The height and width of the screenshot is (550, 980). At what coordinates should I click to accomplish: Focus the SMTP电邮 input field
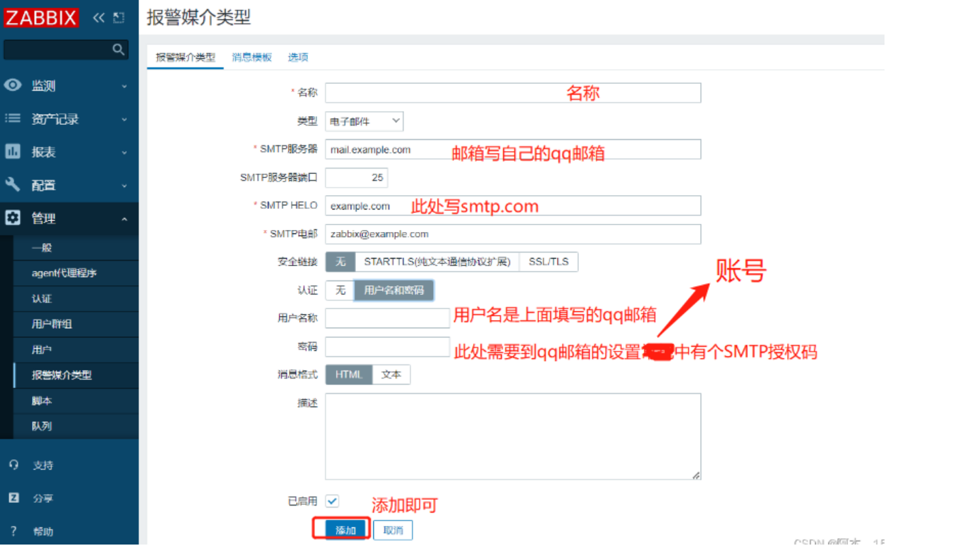point(513,234)
